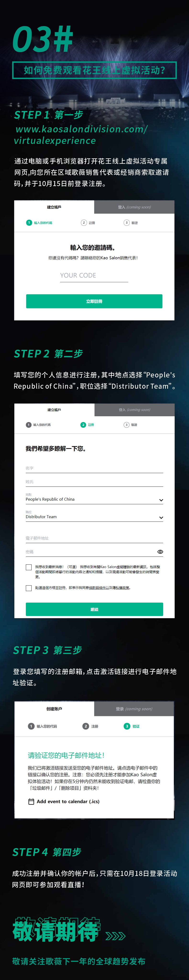
Task: Click the www.kaosalondivision.com/virtualexperience URL
Action: (x=81, y=135)
